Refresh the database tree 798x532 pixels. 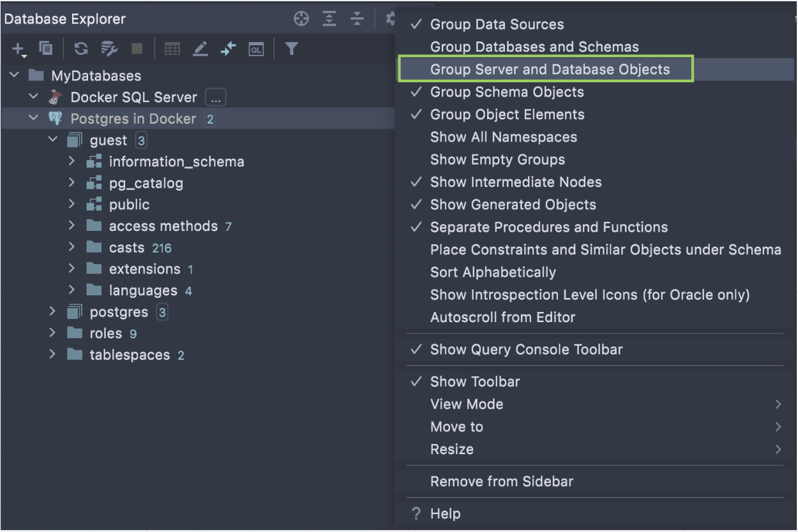(x=81, y=48)
